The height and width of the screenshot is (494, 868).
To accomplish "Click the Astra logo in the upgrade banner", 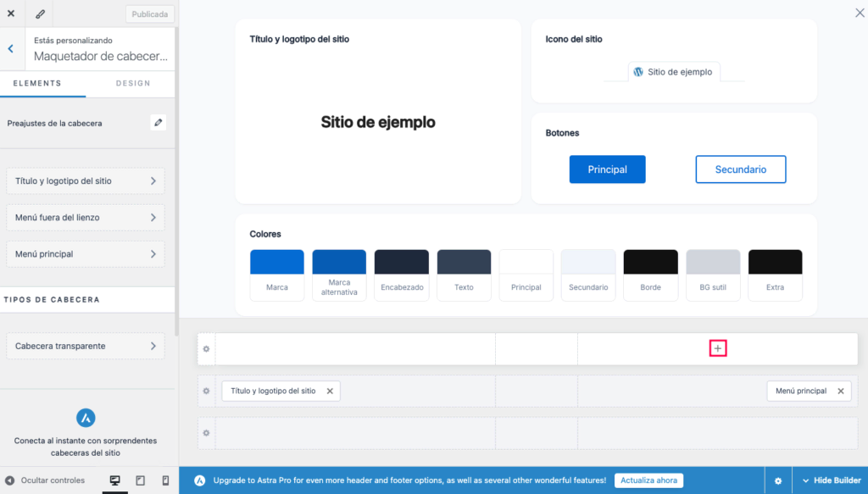I will [200, 480].
